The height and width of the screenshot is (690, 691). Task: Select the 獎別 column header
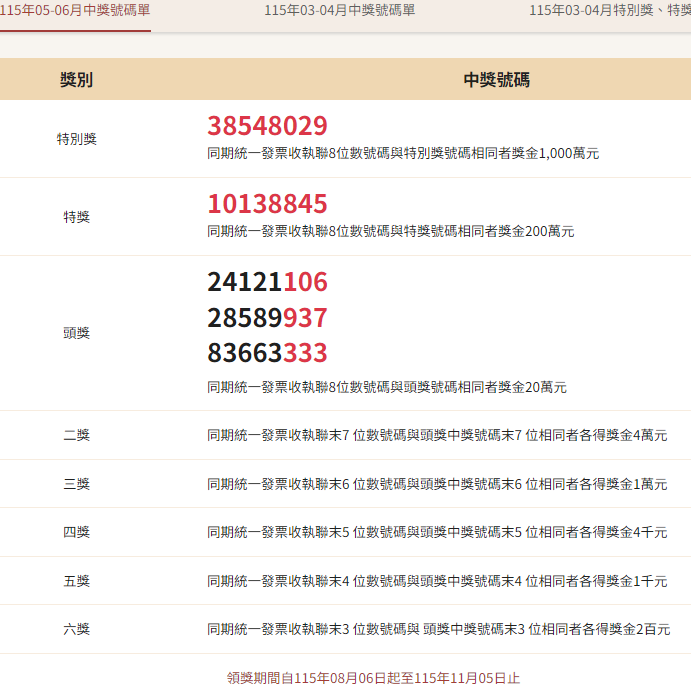tap(76, 80)
